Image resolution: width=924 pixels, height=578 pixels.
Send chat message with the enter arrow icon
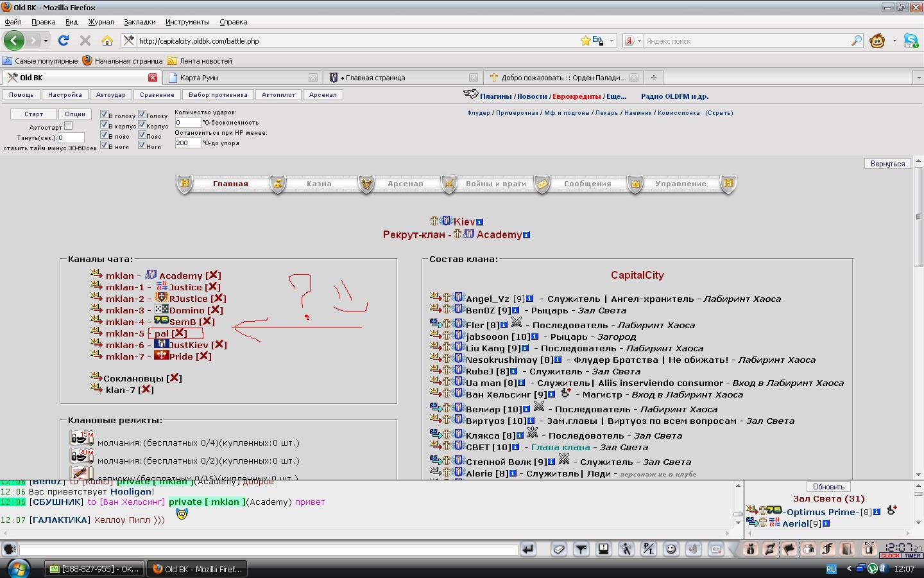(527, 549)
